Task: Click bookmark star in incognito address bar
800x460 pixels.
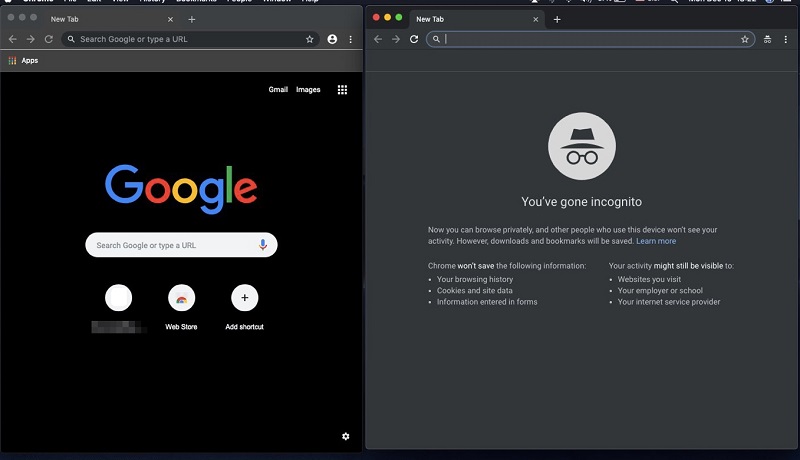Action: coord(745,39)
